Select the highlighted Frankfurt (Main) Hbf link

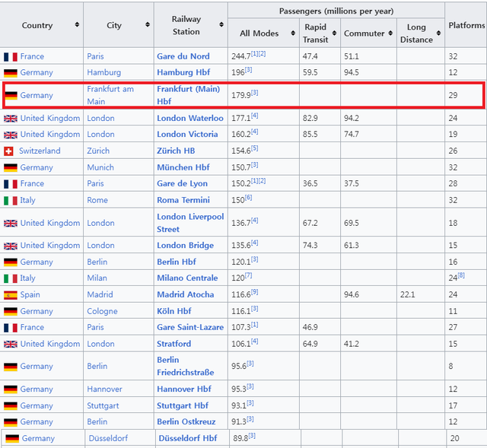click(186, 90)
